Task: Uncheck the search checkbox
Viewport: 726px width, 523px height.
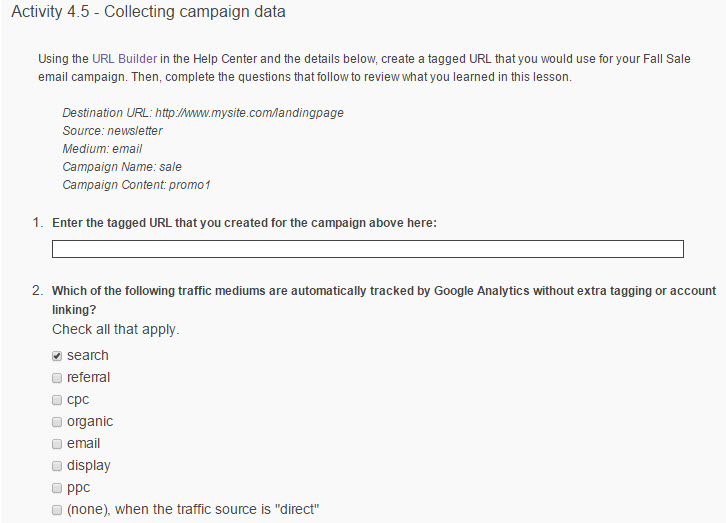Action: (57, 356)
